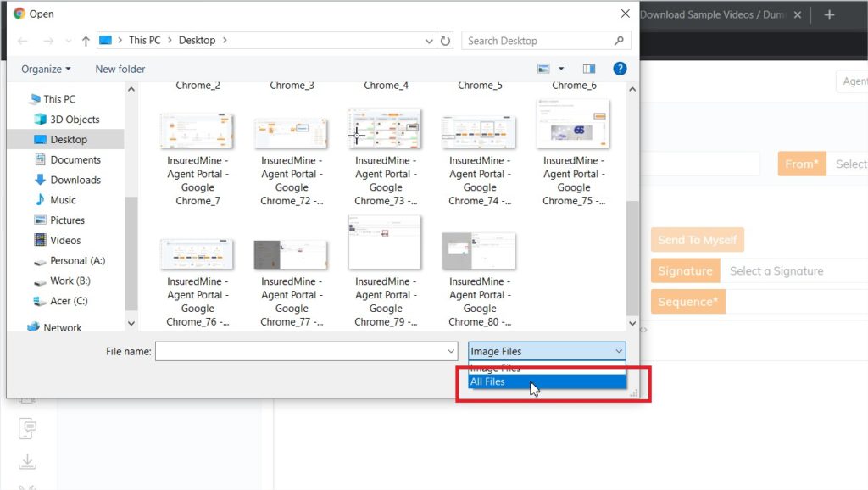This screenshot has height=490, width=868.
Task: Create a New folder
Action: (120, 70)
